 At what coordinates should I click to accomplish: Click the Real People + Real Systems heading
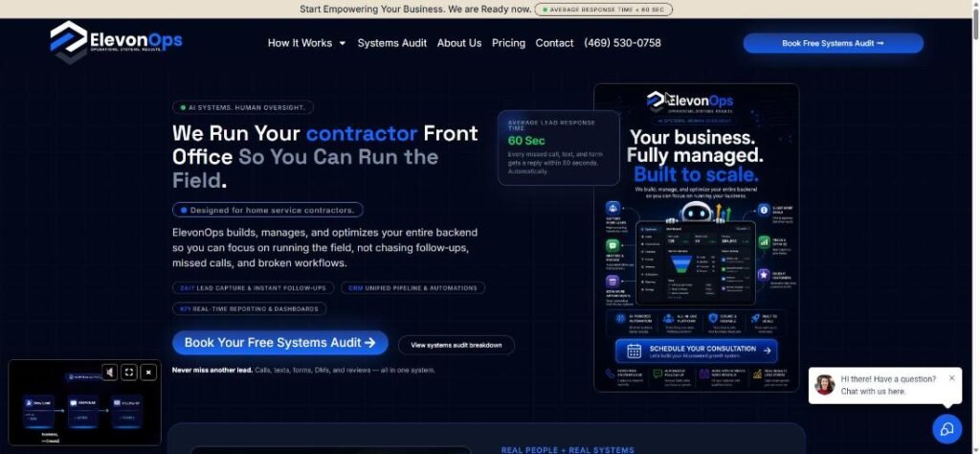coord(568,449)
